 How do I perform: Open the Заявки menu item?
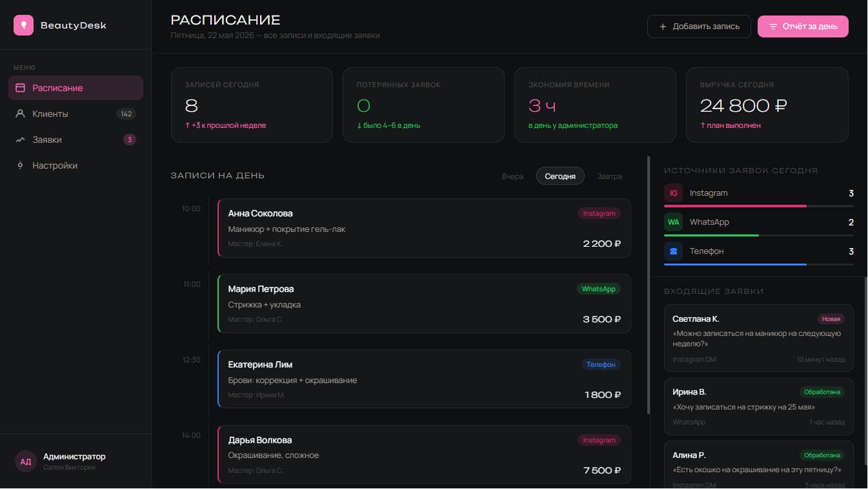pyautogui.click(x=76, y=140)
